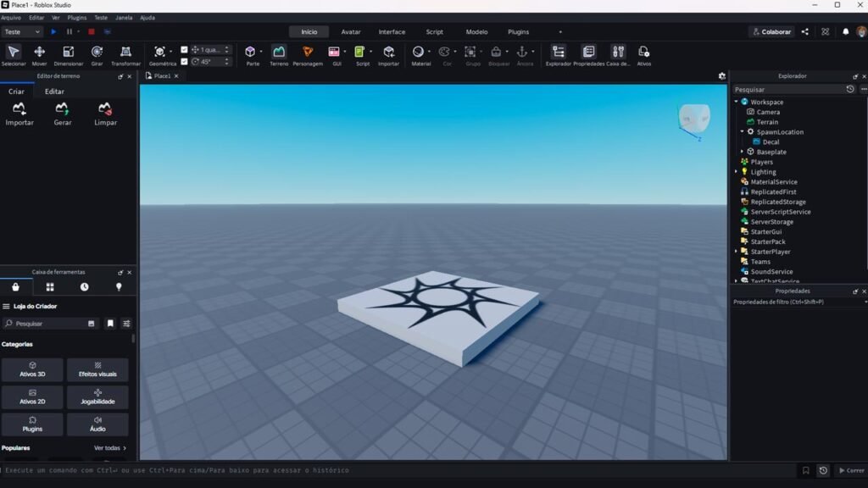Click the Geométrica collisions icon
This screenshot has height=488, width=868.
click(159, 52)
